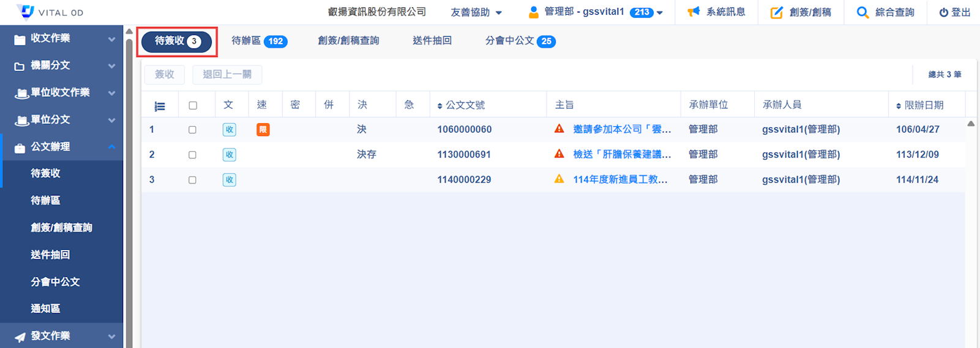Click the 創簽/創稿 pencil icon
Image resolution: width=980 pixels, height=348 pixels.
click(776, 12)
